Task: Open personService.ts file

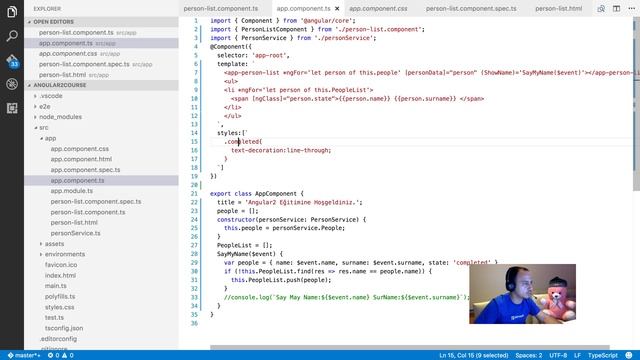Action: 76,233
